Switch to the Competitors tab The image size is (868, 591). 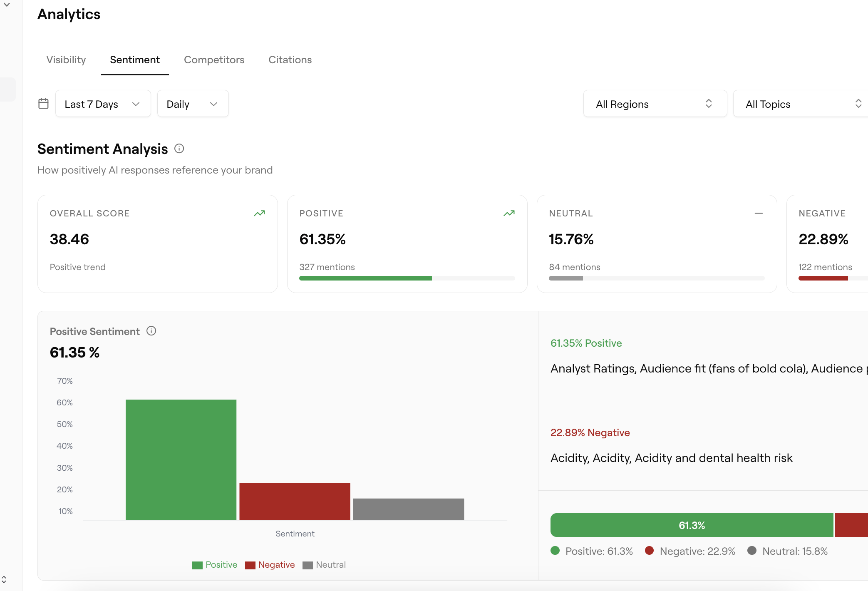click(214, 60)
